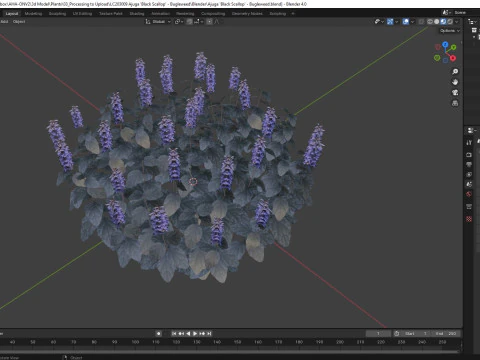Switch to the Animation workspace tab

coord(161,14)
